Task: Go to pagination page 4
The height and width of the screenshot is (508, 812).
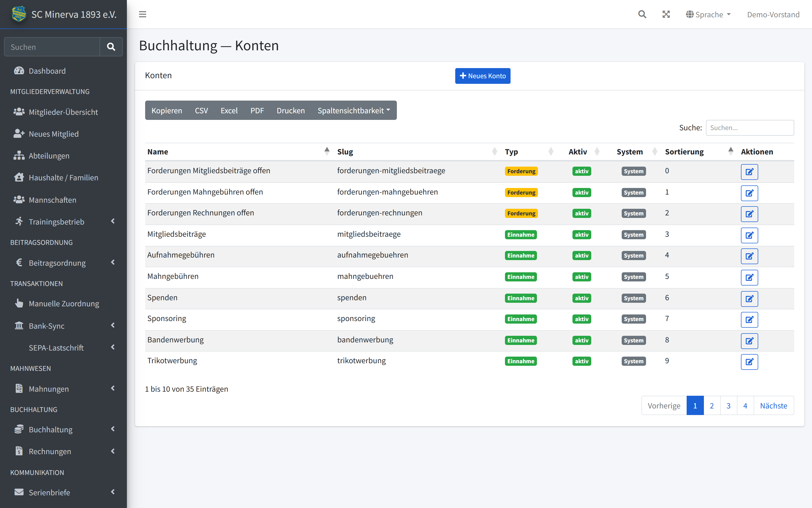Action: tap(745, 406)
